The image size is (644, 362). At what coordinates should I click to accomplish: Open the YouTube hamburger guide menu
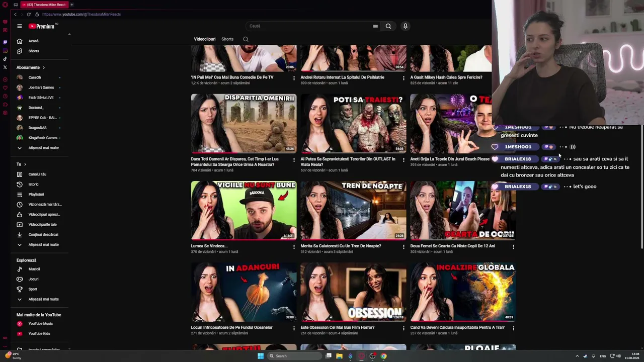19,26
